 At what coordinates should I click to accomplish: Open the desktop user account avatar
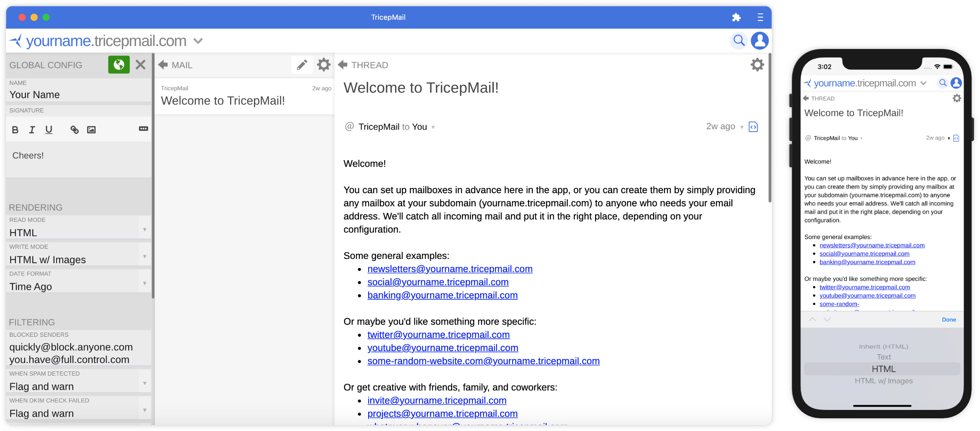(759, 41)
